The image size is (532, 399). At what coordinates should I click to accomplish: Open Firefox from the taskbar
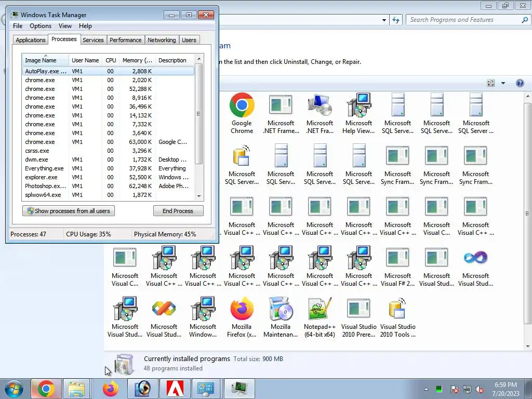[x=110, y=389]
